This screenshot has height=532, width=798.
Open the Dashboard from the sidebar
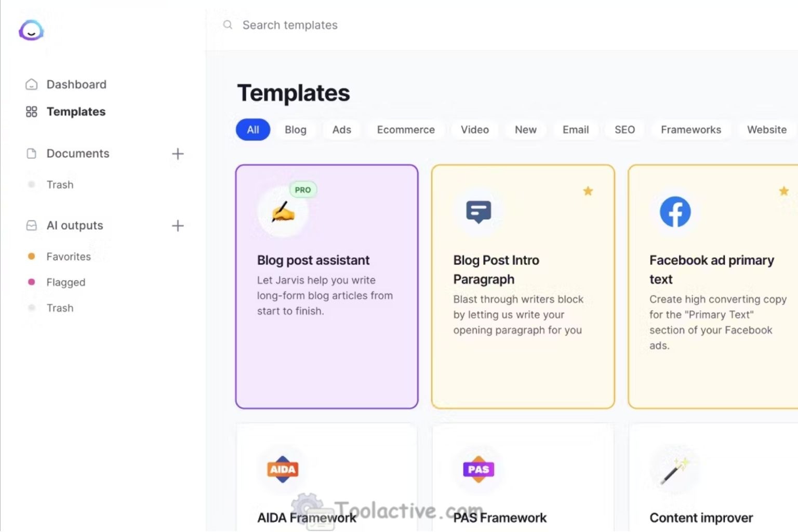pos(76,84)
